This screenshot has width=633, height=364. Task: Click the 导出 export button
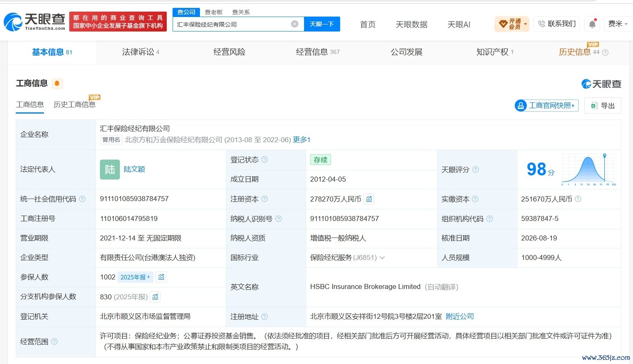click(x=603, y=105)
